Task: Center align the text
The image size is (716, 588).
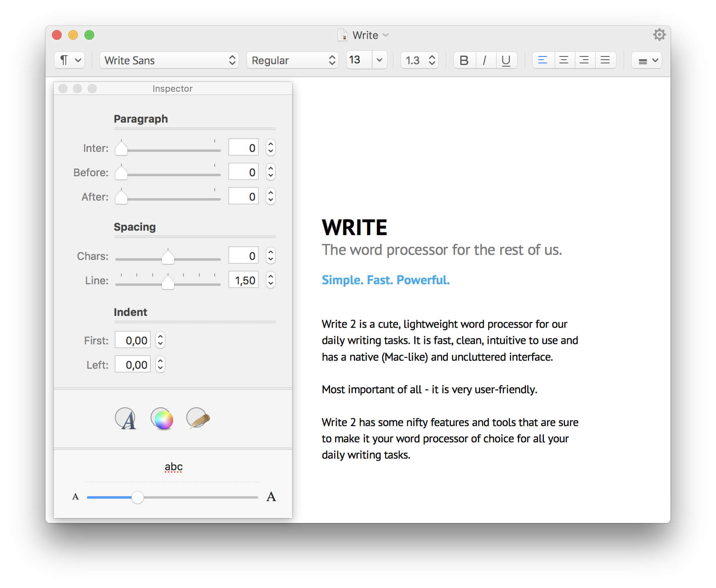Action: 564,60
